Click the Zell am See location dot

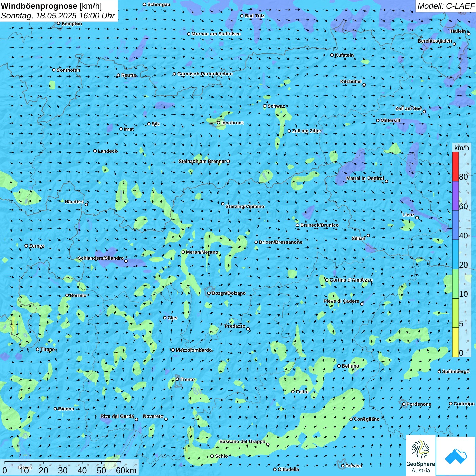tap(424, 111)
